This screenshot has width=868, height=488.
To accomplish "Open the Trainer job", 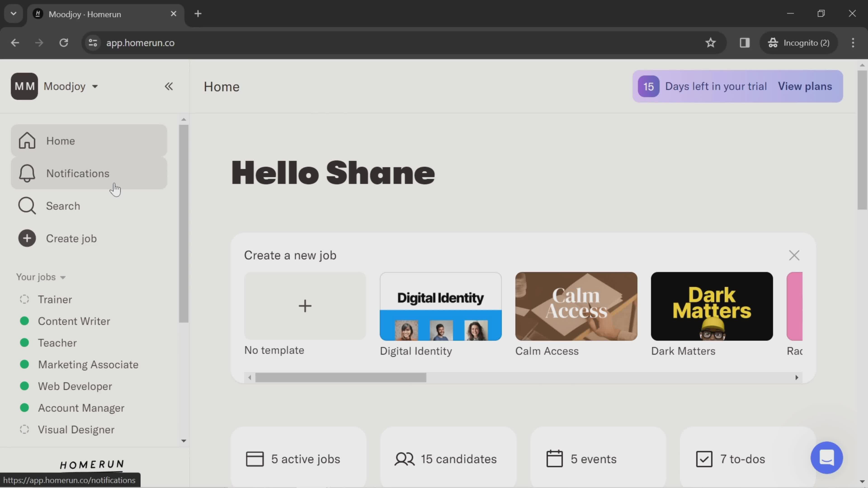I will pyautogui.click(x=54, y=299).
